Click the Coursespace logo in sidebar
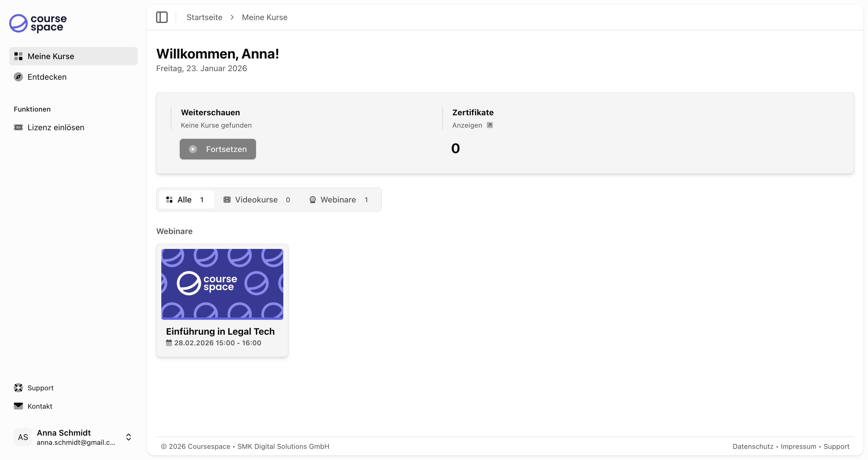 tap(38, 23)
